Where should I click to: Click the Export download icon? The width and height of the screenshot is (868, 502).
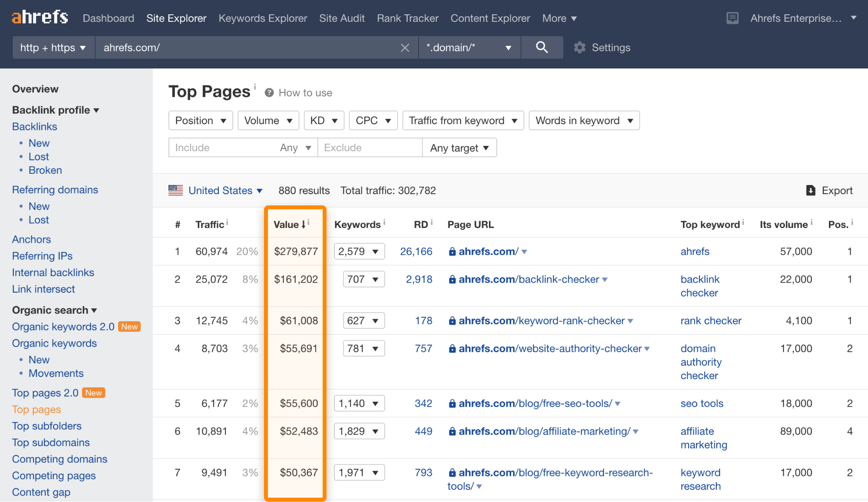810,191
